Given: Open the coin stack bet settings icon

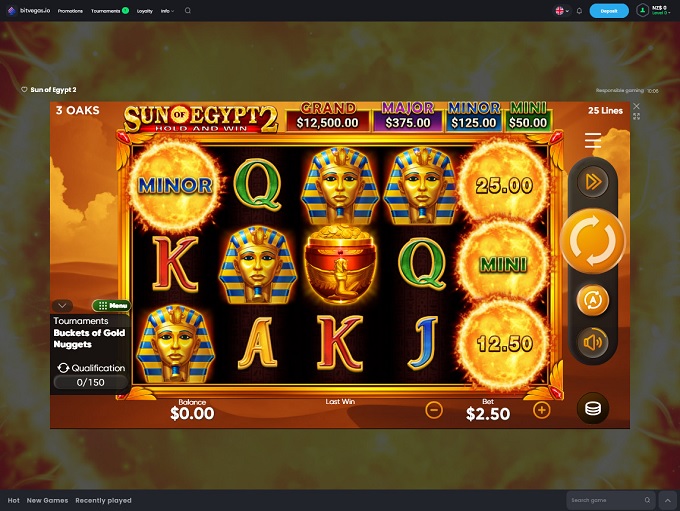Looking at the screenshot, I should [593, 408].
